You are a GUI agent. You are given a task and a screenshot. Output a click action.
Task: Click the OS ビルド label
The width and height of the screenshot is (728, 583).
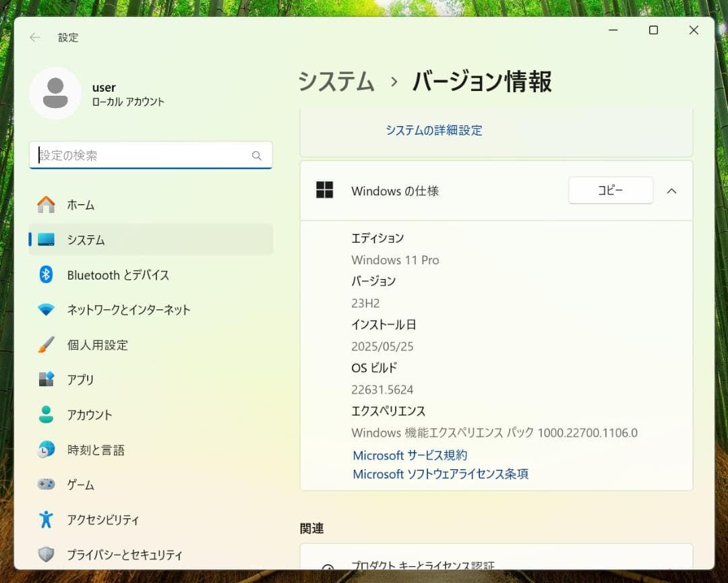point(374,367)
